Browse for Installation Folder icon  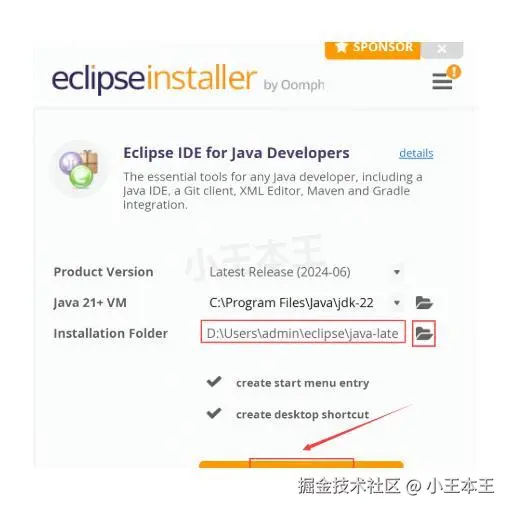(424, 333)
